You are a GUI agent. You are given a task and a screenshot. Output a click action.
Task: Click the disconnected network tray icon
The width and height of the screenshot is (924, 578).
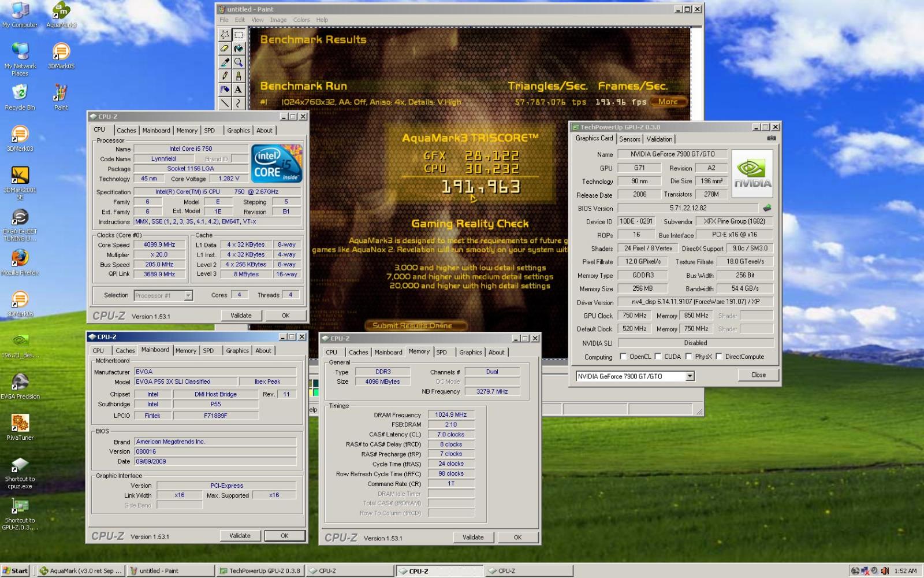865,570
